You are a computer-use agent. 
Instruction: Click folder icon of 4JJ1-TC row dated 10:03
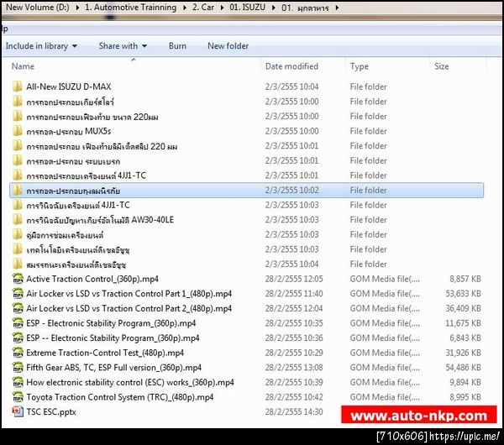[18, 205]
